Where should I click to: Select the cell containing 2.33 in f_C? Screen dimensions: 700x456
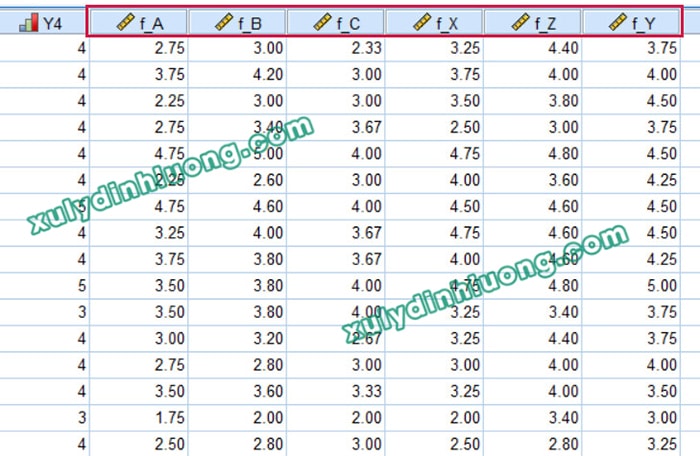[x=364, y=46]
